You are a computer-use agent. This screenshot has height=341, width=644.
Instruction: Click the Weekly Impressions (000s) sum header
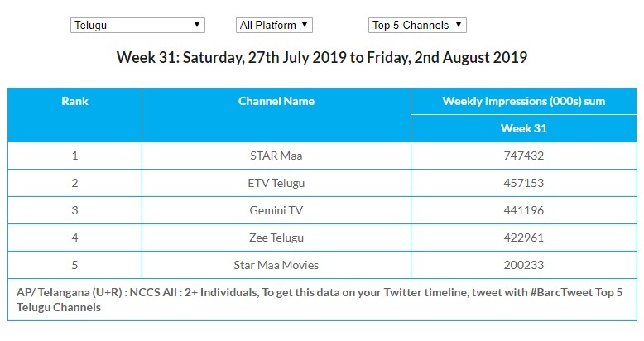click(524, 102)
